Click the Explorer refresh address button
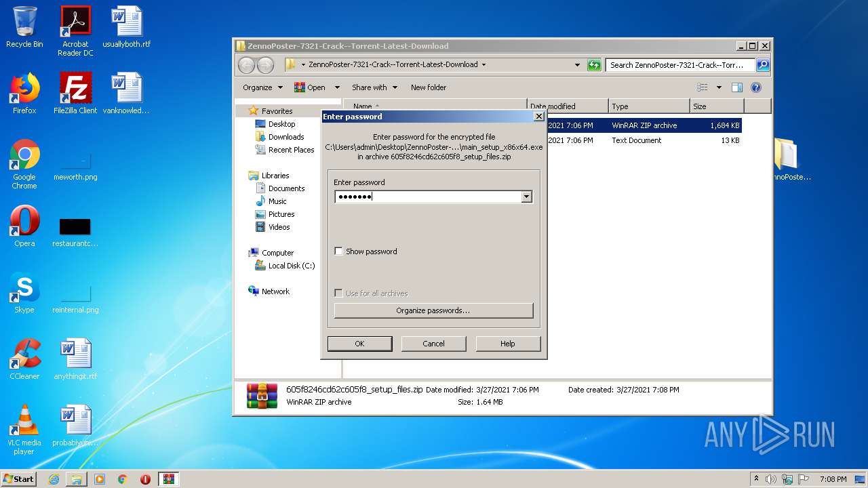This screenshot has height=488, width=868. click(594, 65)
